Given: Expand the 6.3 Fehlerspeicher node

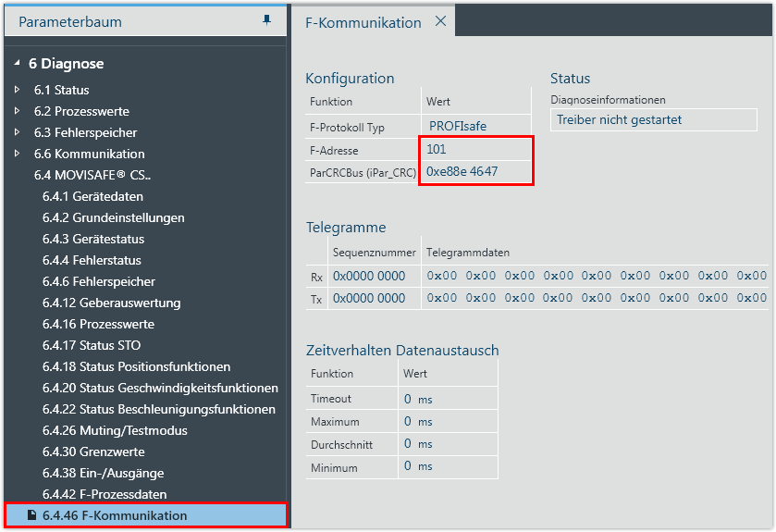Looking at the screenshot, I should pyautogui.click(x=17, y=132).
